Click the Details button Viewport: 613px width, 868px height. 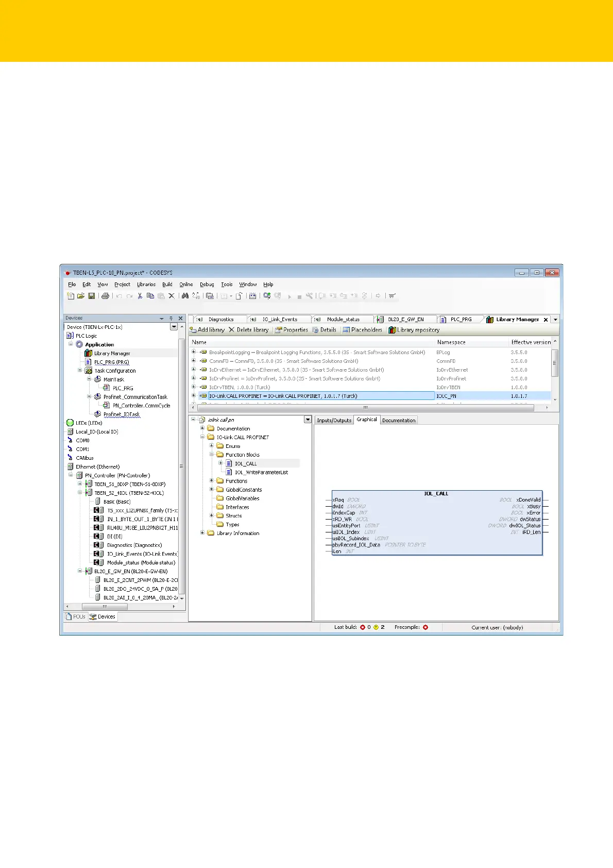(325, 330)
